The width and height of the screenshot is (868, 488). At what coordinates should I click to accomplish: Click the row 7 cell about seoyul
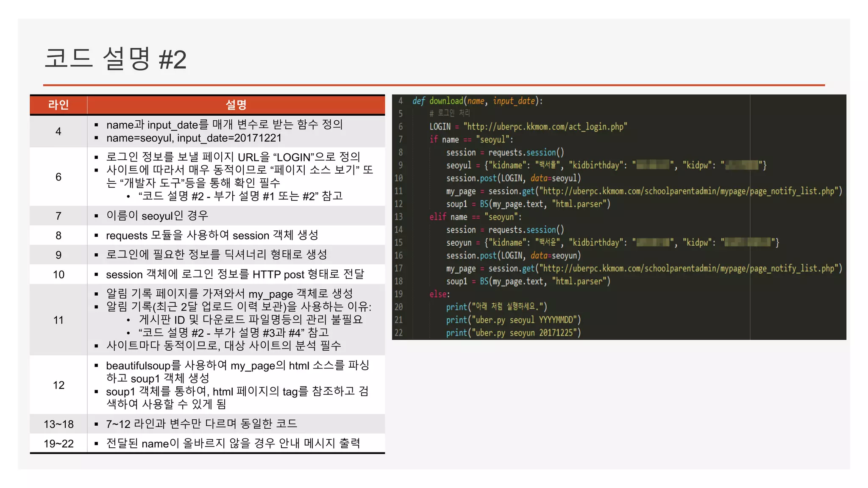[157, 216]
